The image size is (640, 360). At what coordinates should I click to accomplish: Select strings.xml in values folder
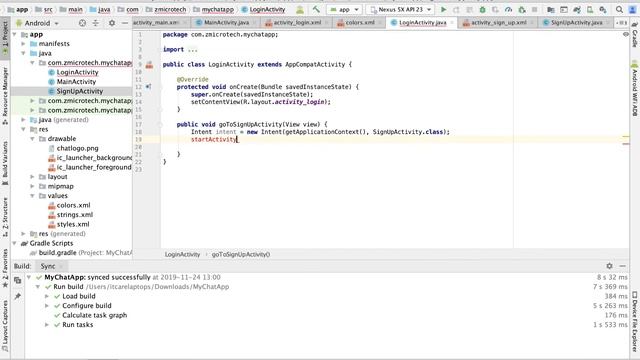pyautogui.click(x=75, y=215)
